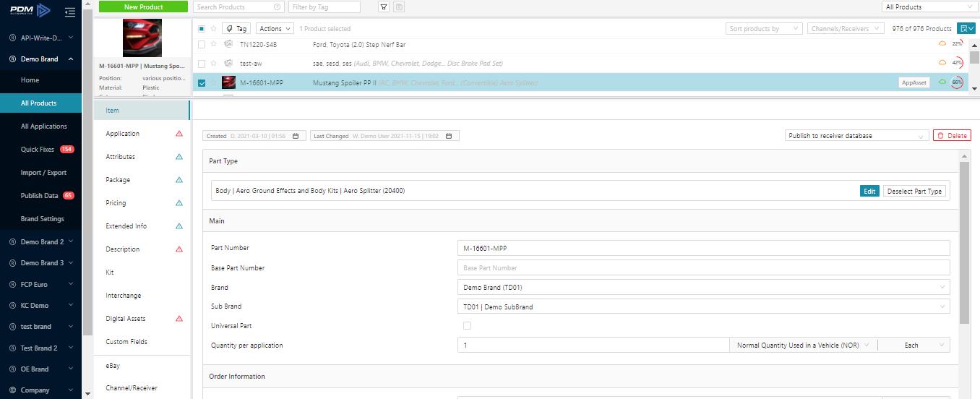The image size is (980, 399).
Task: Open All Applications in sidebar
Action: [x=43, y=126]
